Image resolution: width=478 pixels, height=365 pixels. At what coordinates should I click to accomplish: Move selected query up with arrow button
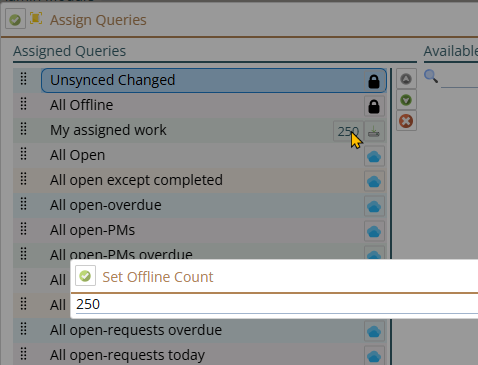pos(406,79)
